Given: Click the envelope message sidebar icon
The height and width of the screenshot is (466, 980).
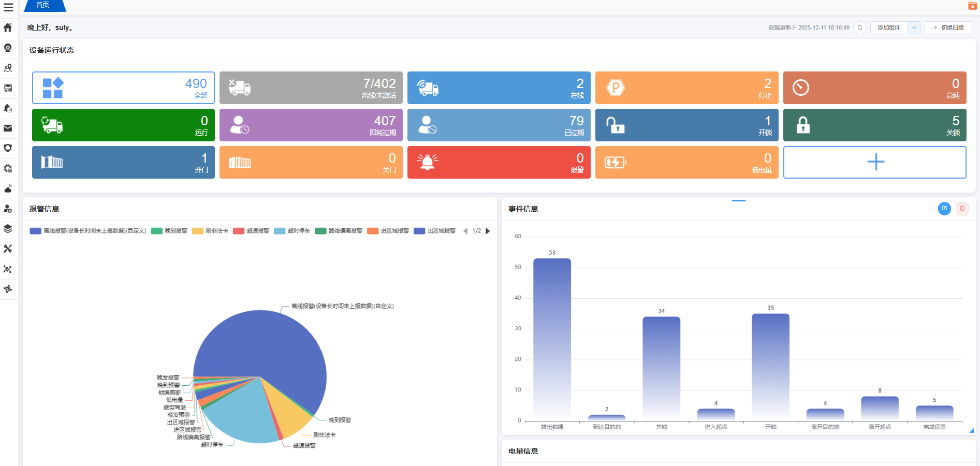Looking at the screenshot, I should click(x=8, y=128).
